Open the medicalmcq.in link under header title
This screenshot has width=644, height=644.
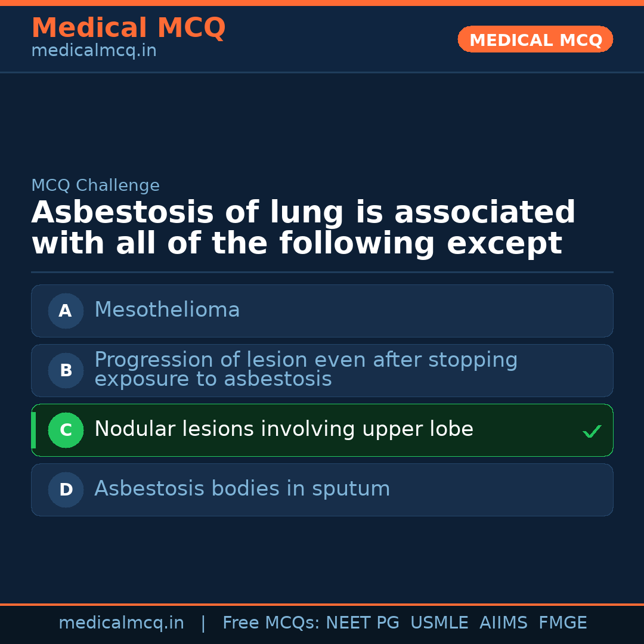94,51
